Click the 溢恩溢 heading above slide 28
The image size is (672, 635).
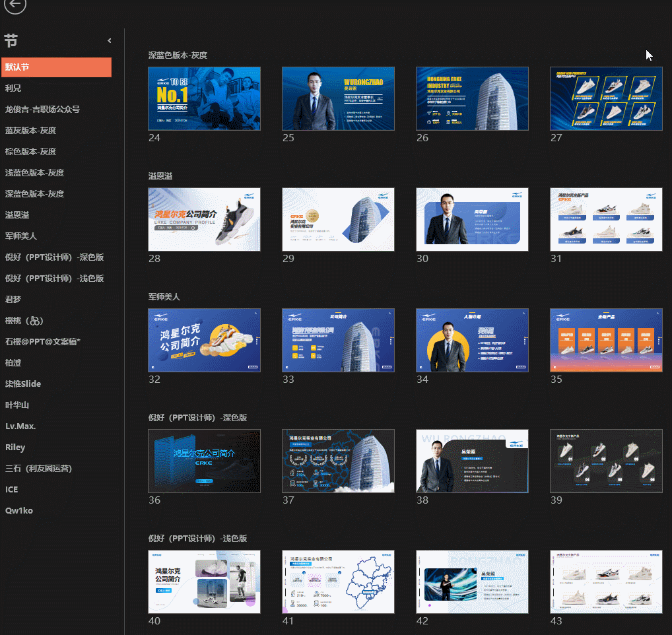(x=160, y=176)
